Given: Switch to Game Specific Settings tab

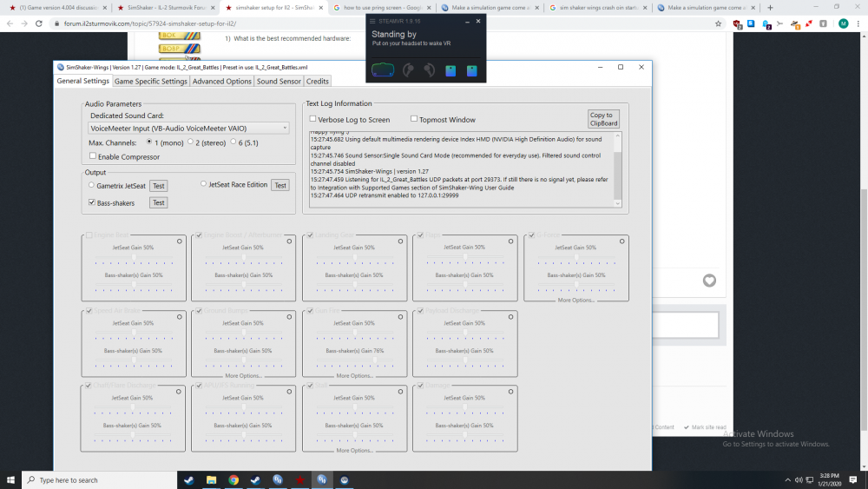Looking at the screenshot, I should [150, 82].
